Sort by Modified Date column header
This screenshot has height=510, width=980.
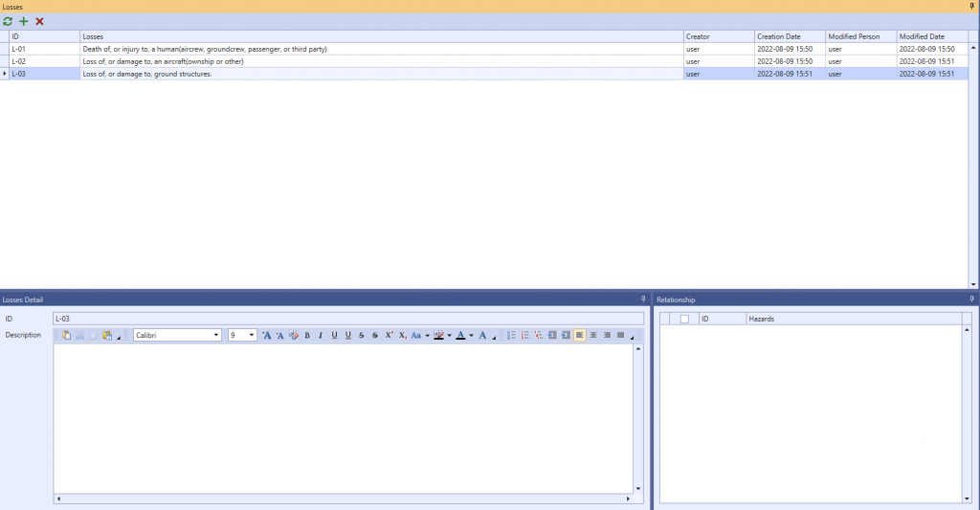click(932, 36)
